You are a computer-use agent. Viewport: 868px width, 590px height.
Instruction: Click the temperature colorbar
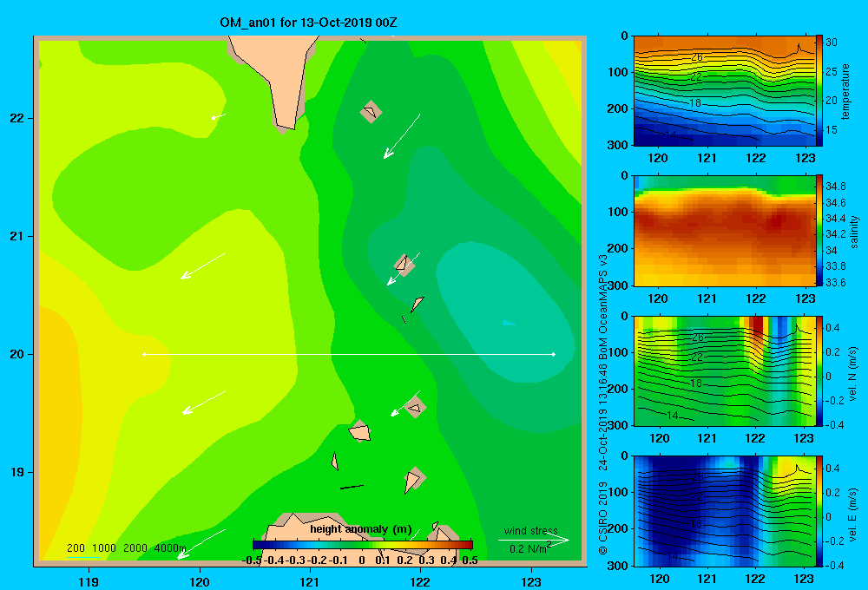pyautogui.click(x=819, y=90)
